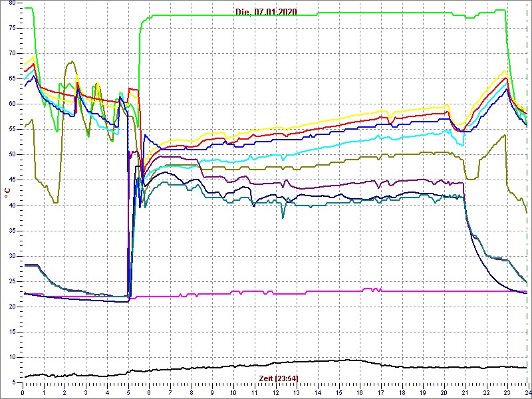Click the 10 value on temperature axis
This screenshot has height=399, width=532.
pos(12,357)
